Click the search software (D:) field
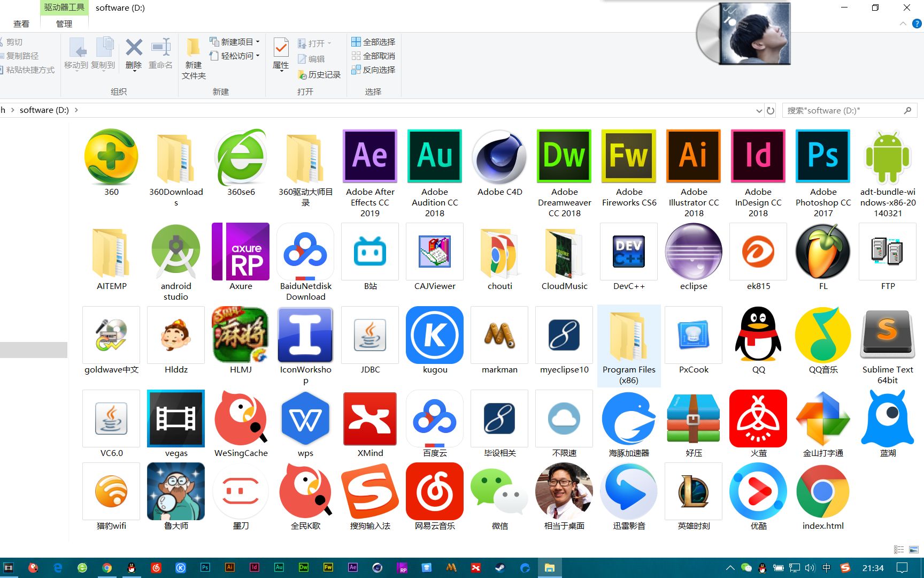 849,110
